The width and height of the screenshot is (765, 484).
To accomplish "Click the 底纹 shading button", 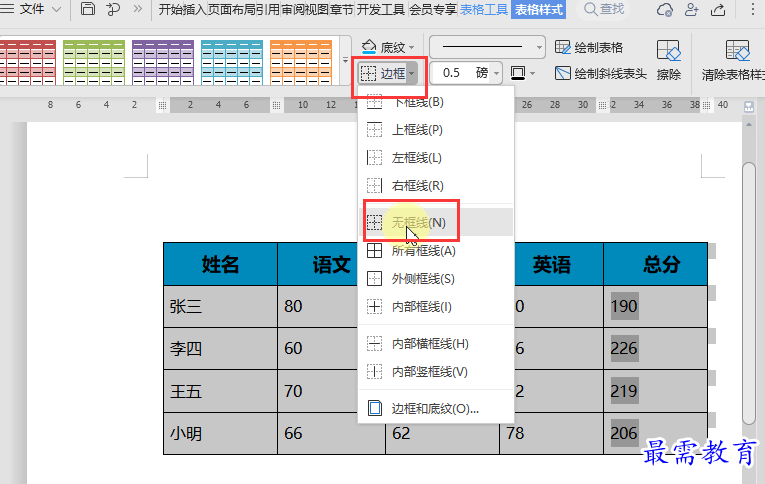I will [x=383, y=47].
